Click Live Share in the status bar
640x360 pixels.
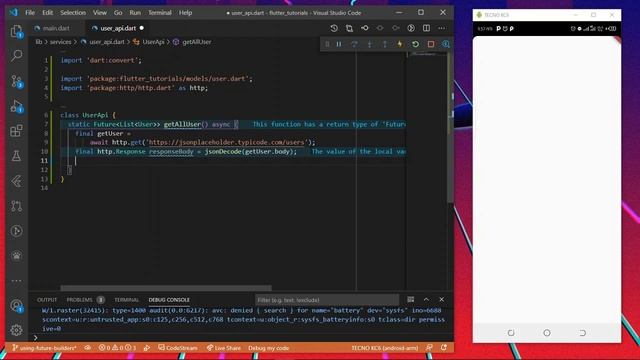coord(224,348)
